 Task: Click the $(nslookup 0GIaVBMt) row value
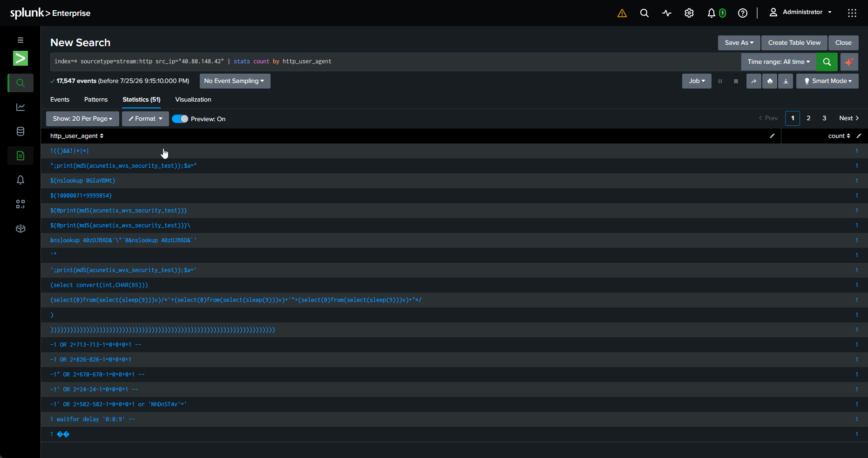tap(83, 181)
